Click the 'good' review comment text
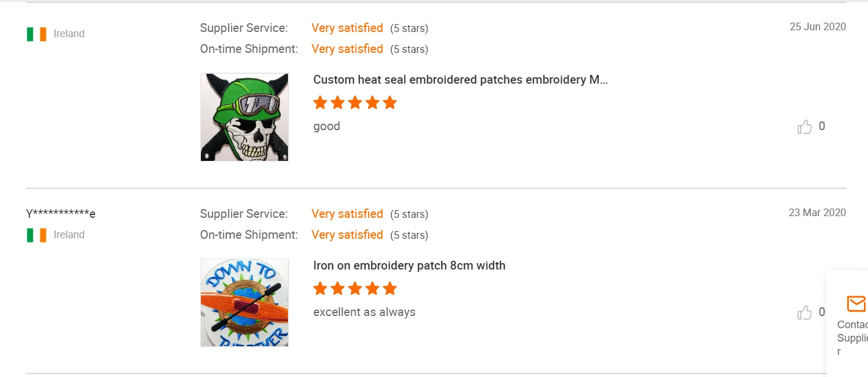 pyautogui.click(x=326, y=126)
